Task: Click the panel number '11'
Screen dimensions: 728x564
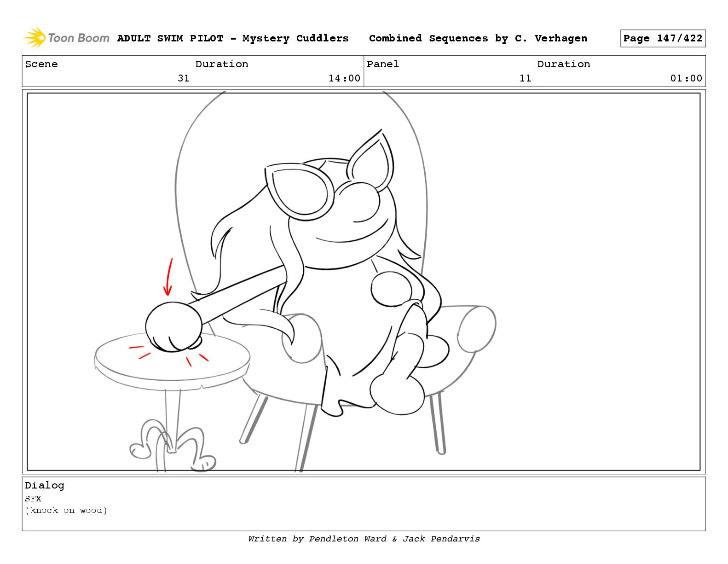Action: coord(526,78)
